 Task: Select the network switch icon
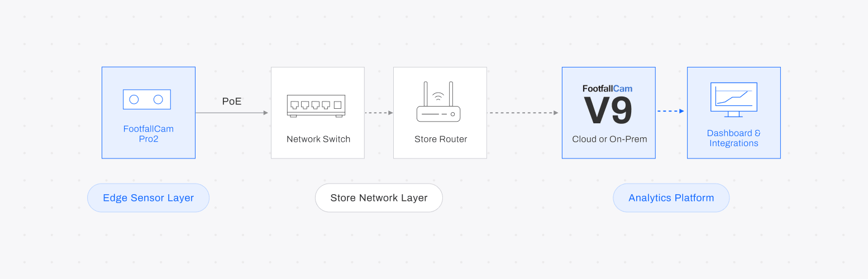point(317,105)
